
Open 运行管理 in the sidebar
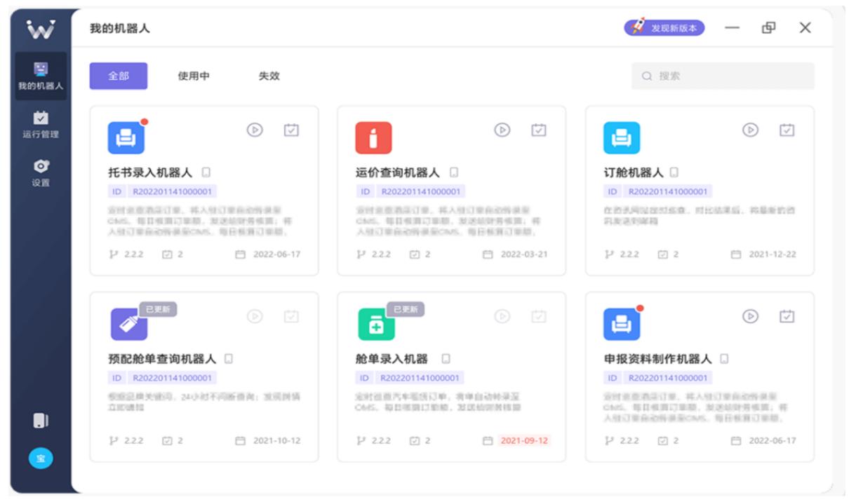41,124
